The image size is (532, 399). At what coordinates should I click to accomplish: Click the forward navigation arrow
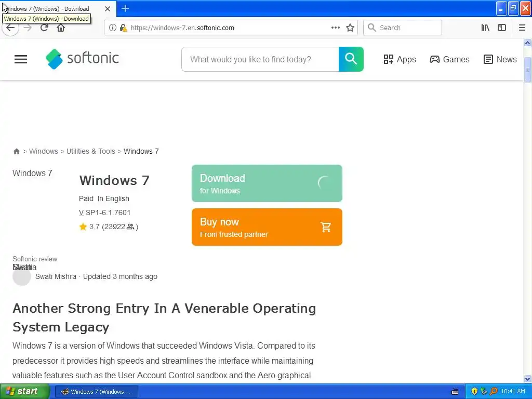point(28,28)
